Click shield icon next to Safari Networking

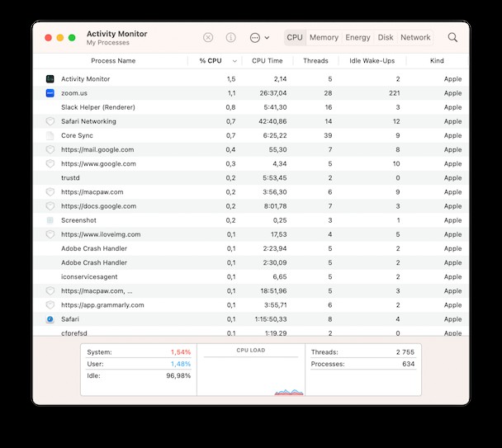point(50,121)
